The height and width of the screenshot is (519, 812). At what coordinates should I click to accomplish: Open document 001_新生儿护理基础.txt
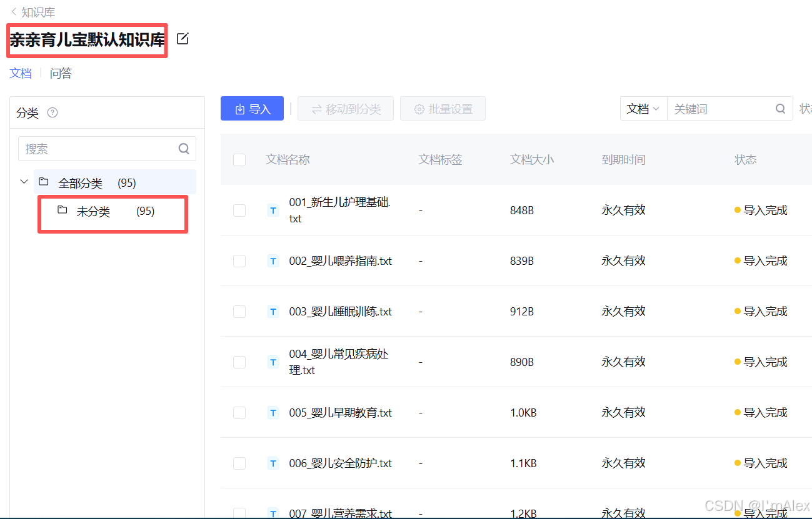[x=341, y=210]
